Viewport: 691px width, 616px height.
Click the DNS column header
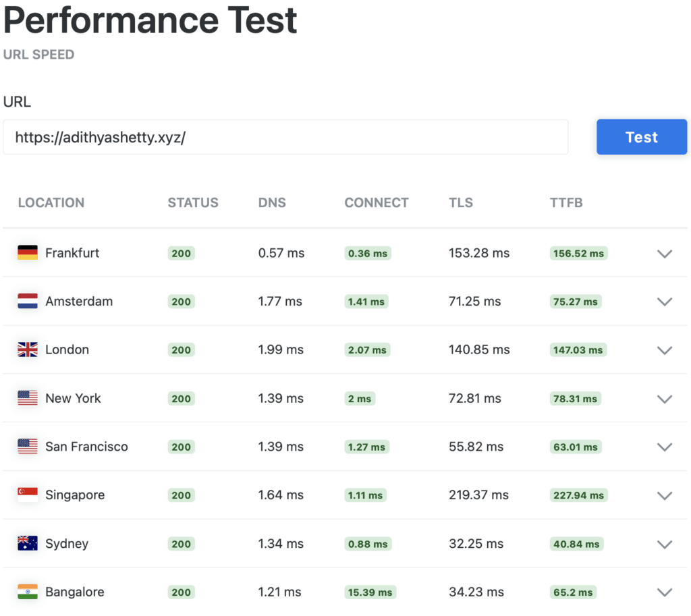272,202
